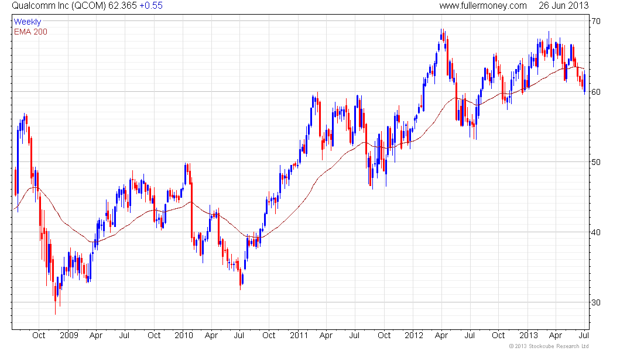
Task: Click the 2010 year label on time axis
Action: 184,335
